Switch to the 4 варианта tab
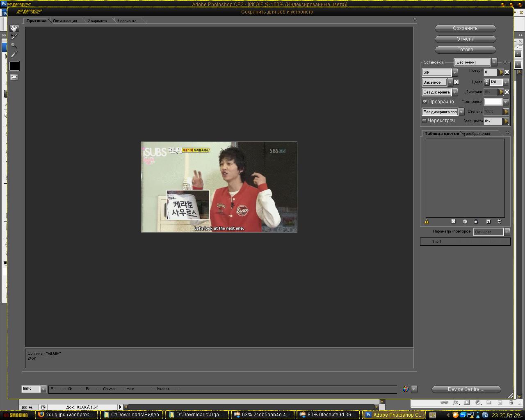The height and width of the screenshot is (420, 525). point(127,21)
